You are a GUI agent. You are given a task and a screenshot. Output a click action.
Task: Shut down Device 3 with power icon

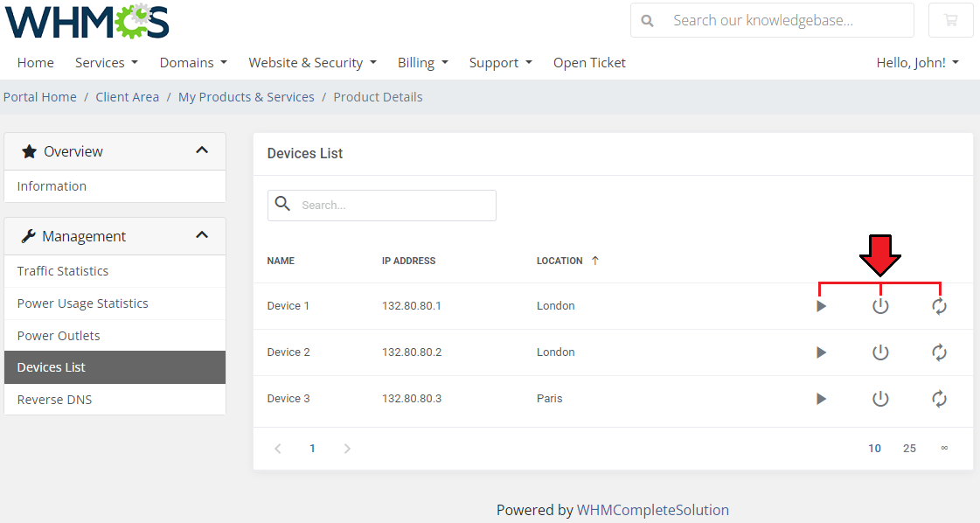(x=880, y=399)
